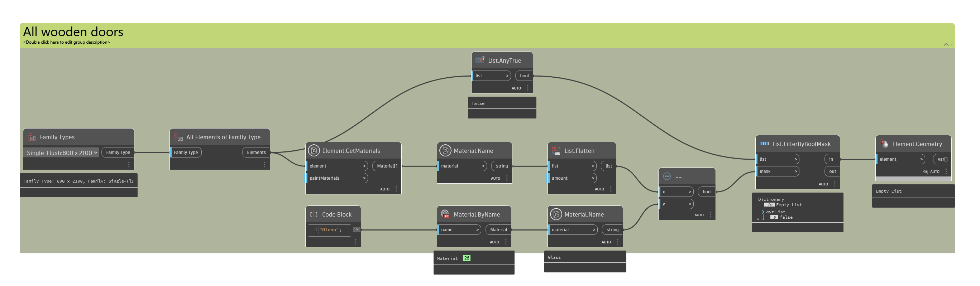Click the Elements output port
The width and height of the screenshot is (980, 286).
click(x=256, y=152)
